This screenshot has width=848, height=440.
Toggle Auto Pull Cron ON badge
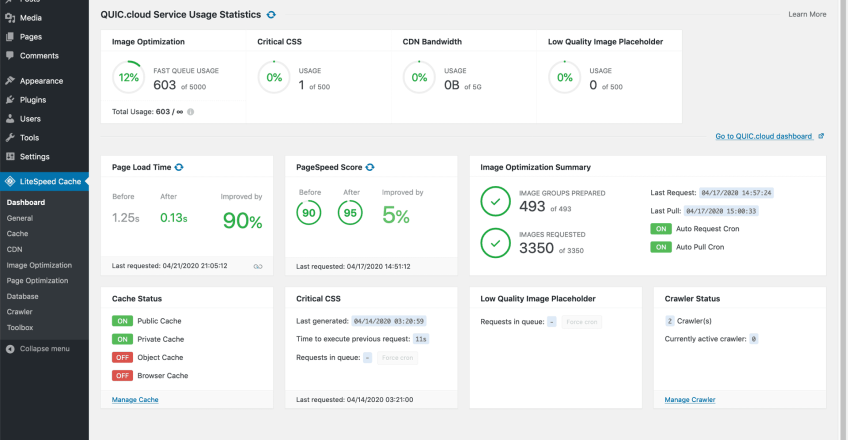click(661, 247)
